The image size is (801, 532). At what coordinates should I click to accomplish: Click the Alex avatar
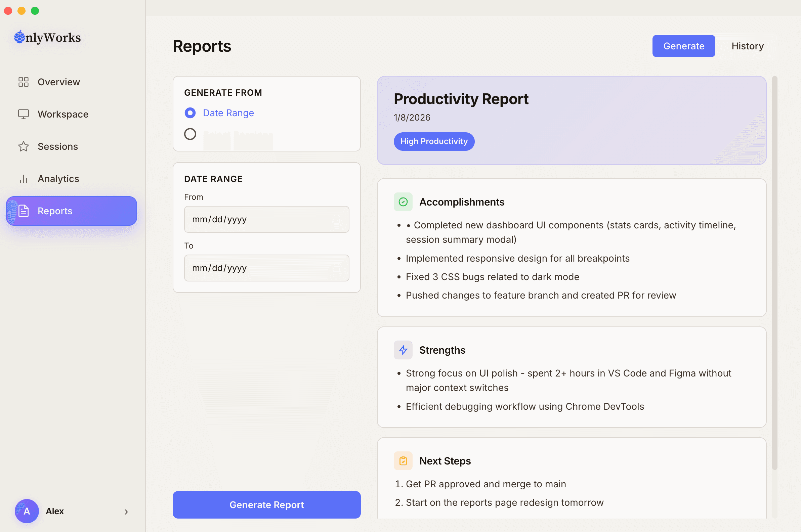tap(27, 511)
